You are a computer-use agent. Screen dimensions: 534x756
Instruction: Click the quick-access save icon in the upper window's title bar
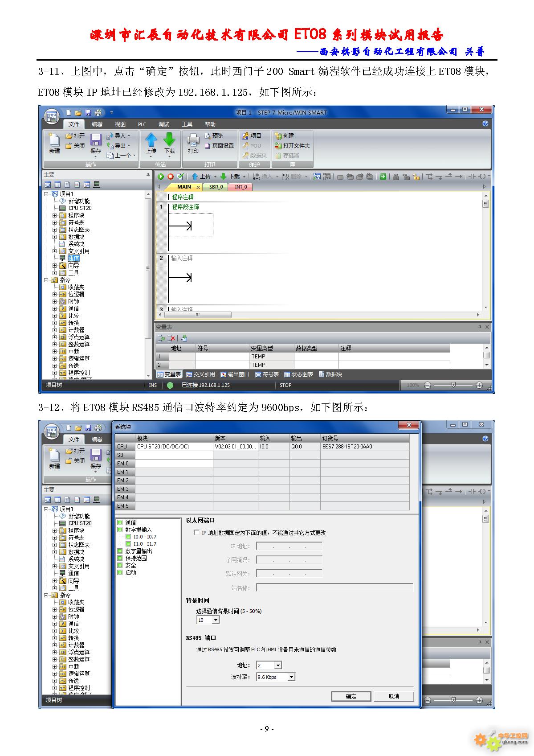[88, 113]
